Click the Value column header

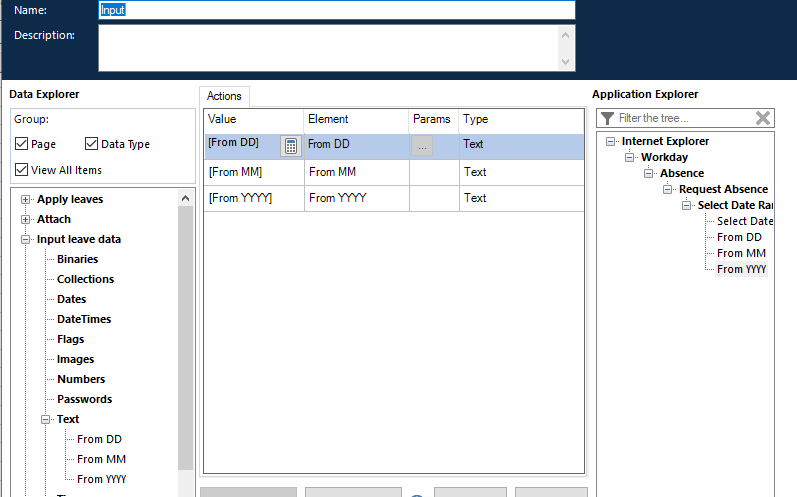[x=254, y=119]
